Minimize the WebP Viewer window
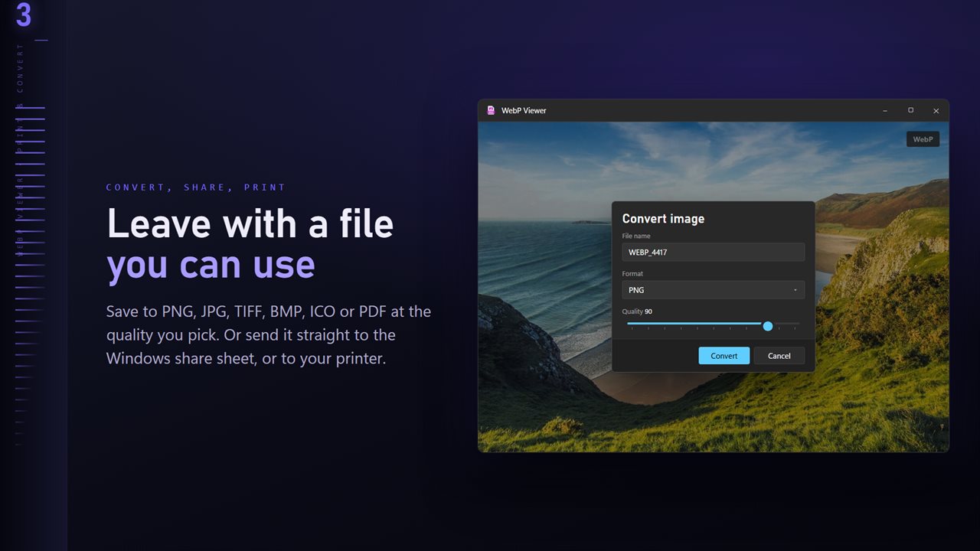980x551 pixels. [x=885, y=110]
